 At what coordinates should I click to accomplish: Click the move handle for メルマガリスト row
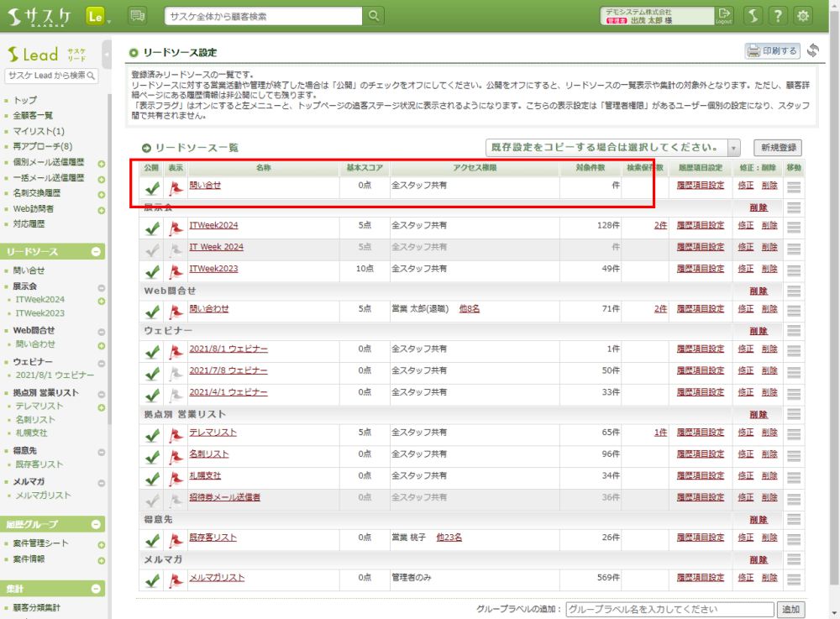pyautogui.click(x=794, y=578)
